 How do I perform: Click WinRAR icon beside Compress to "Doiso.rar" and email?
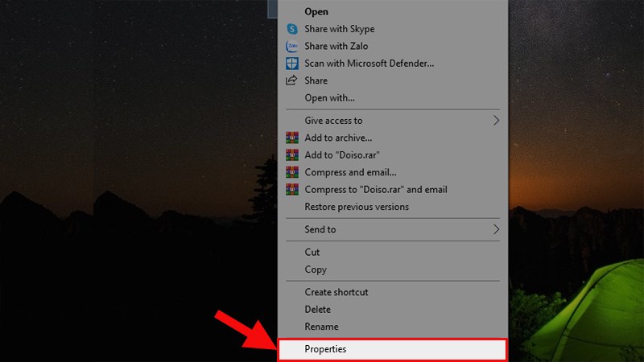[292, 190]
